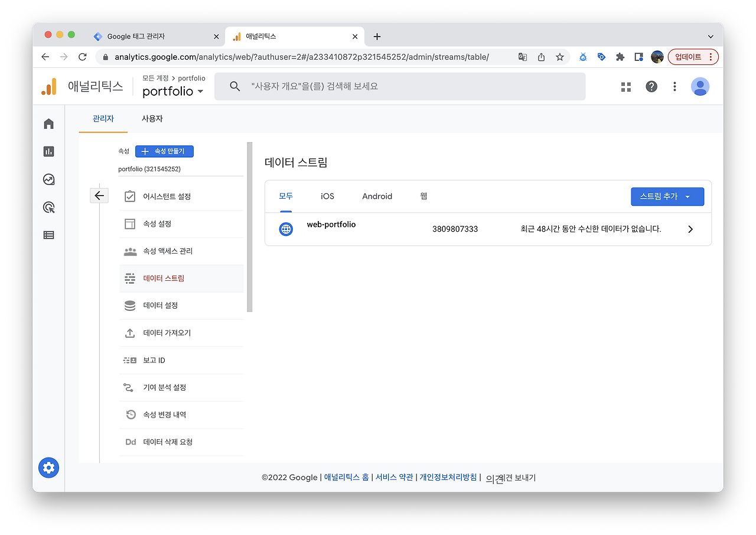The height and width of the screenshot is (535, 756).
Task: Click the forward browser arrow
Action: [64, 57]
